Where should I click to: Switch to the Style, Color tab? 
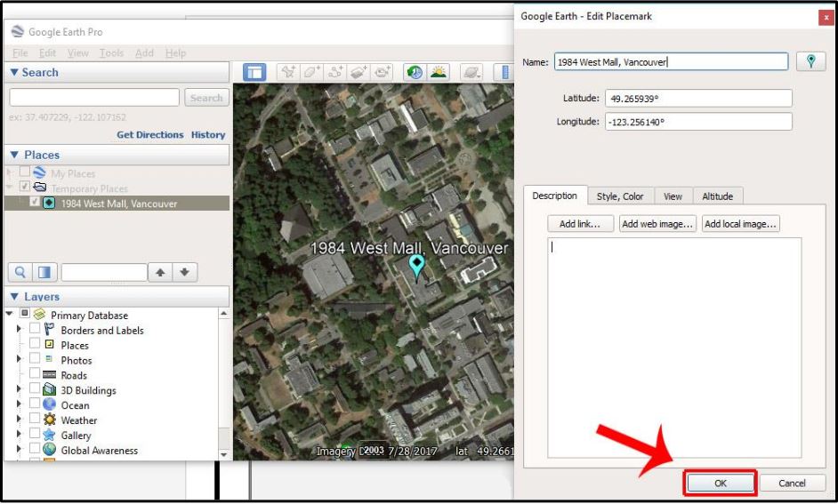pos(620,196)
